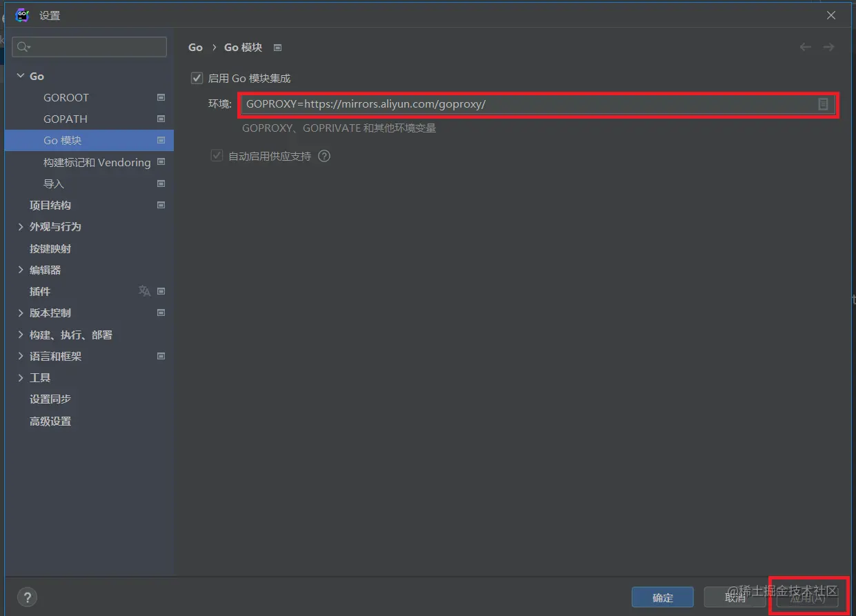Viewport: 856px width, 616px height.
Task: Click Go in the breadcrumb path
Action: [x=196, y=48]
